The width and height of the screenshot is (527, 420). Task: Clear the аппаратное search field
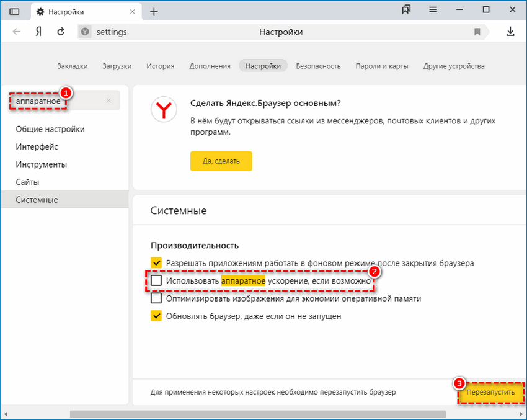coord(108,100)
